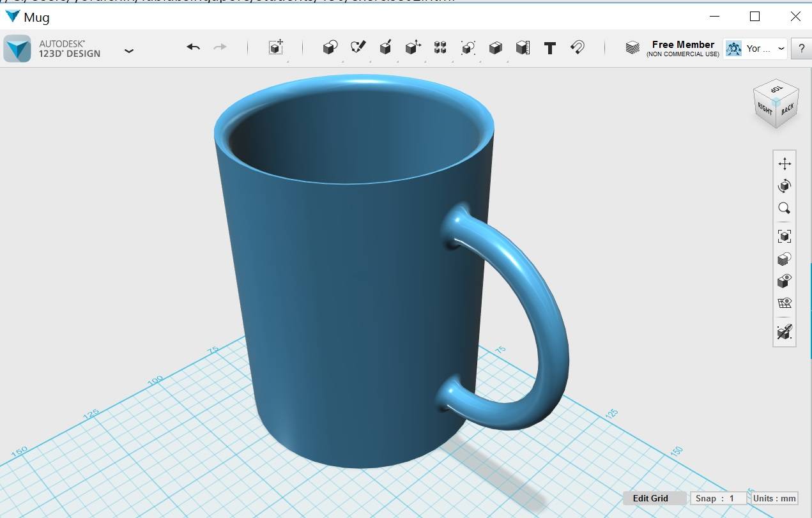The height and width of the screenshot is (518, 812).
Task: Open the Transform tool icon
Action: [x=276, y=48]
